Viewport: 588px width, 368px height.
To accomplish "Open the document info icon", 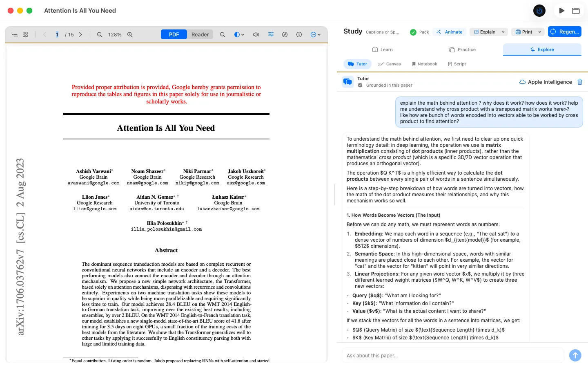I will [x=299, y=35].
